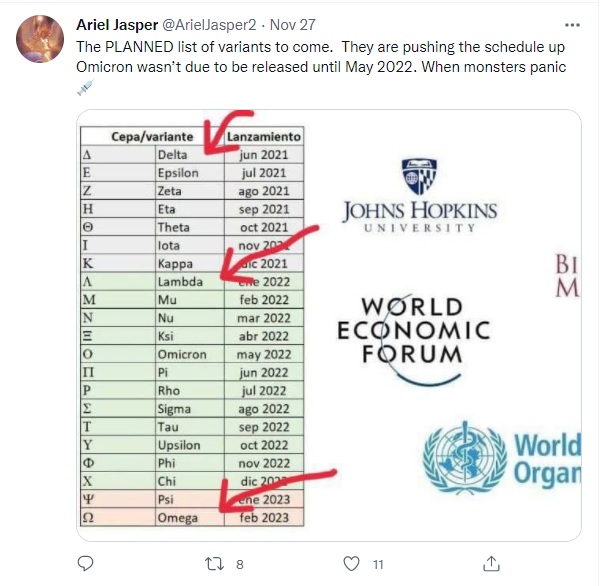Click the retweet count of 8

coord(240,565)
